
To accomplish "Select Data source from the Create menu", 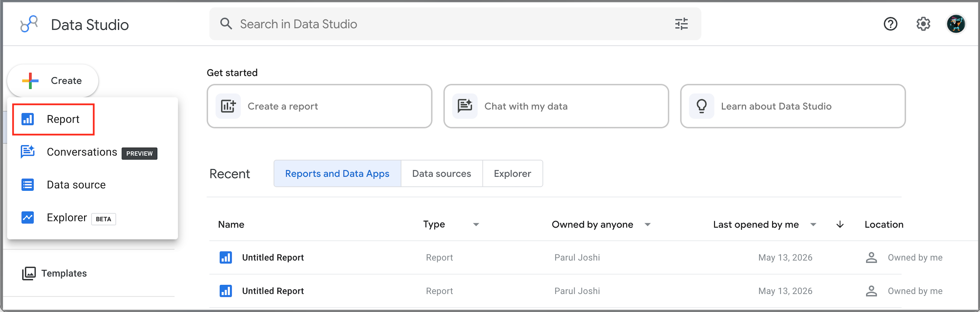I will click(x=92, y=184).
